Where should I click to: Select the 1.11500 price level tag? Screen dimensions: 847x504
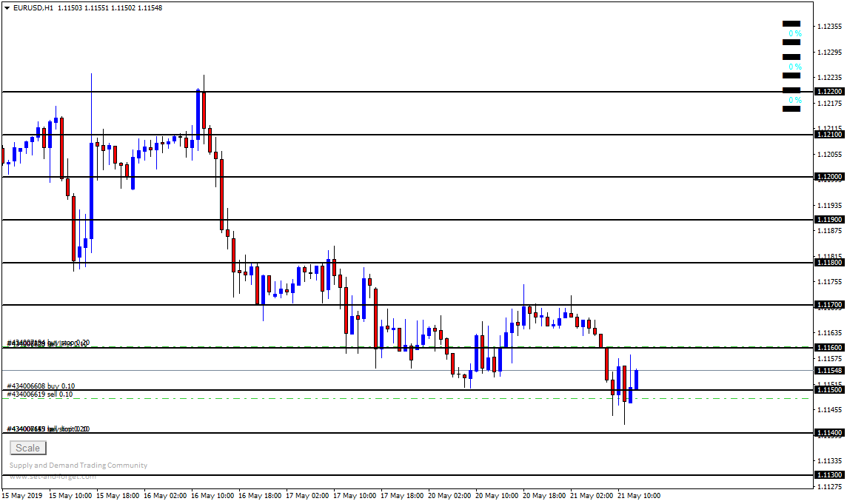pos(828,390)
